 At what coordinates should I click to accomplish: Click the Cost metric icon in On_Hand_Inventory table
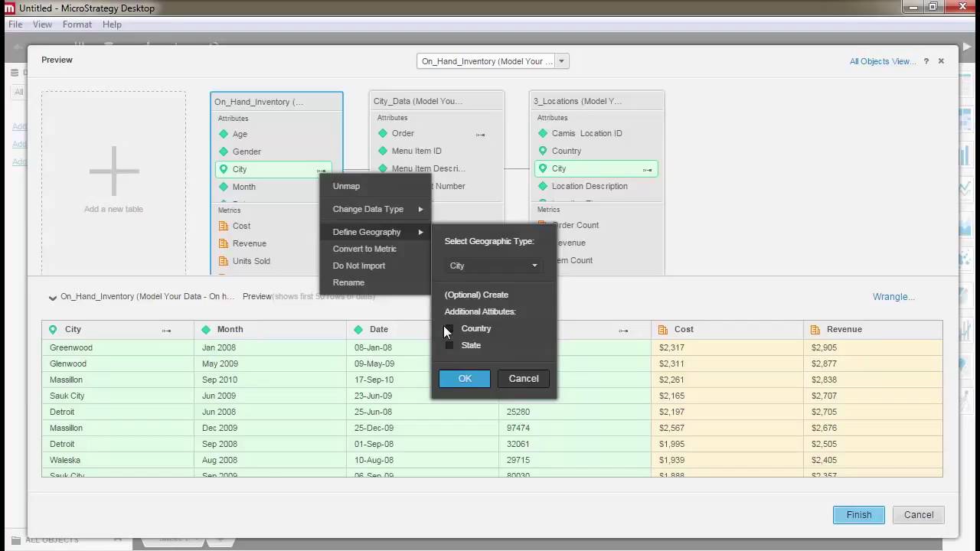pos(224,226)
